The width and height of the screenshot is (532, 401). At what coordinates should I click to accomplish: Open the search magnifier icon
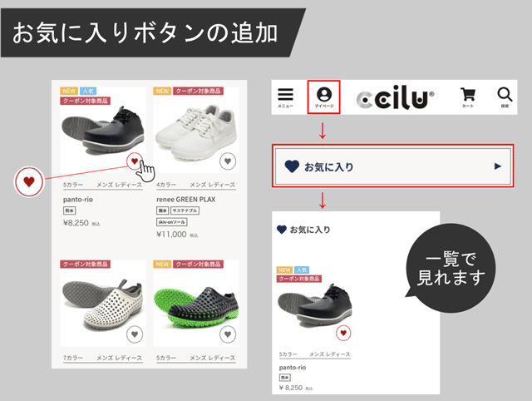tap(505, 97)
